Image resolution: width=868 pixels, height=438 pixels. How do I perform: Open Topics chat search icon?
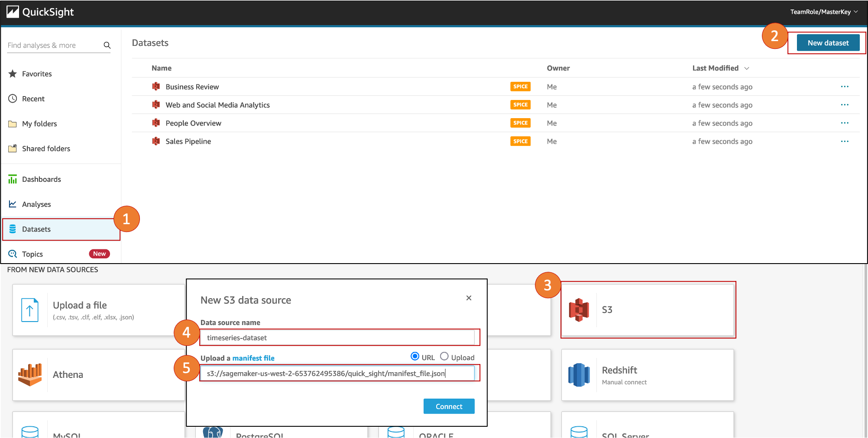pyautogui.click(x=13, y=254)
